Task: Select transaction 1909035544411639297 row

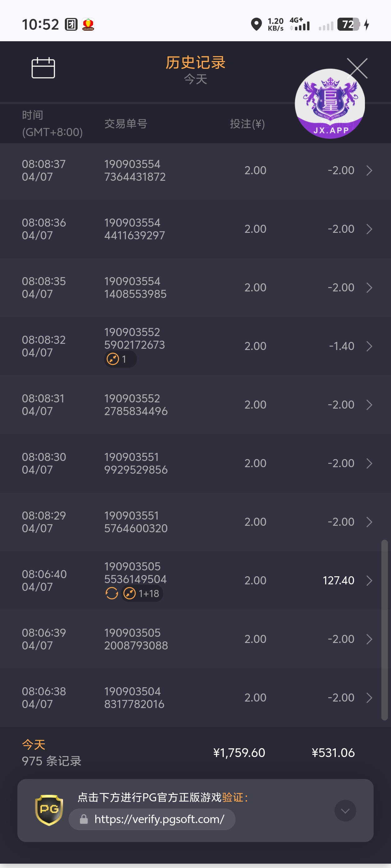Action: tap(195, 229)
